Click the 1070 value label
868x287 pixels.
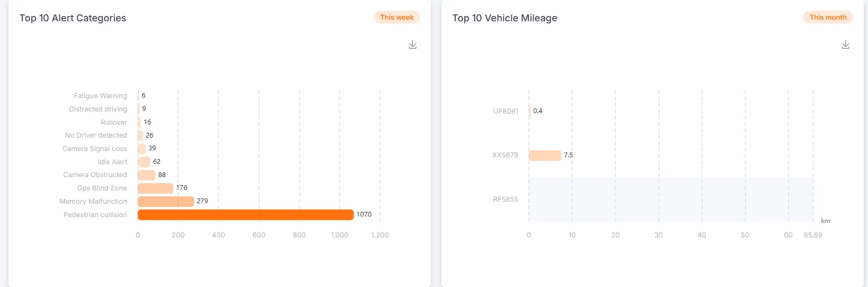coord(364,214)
